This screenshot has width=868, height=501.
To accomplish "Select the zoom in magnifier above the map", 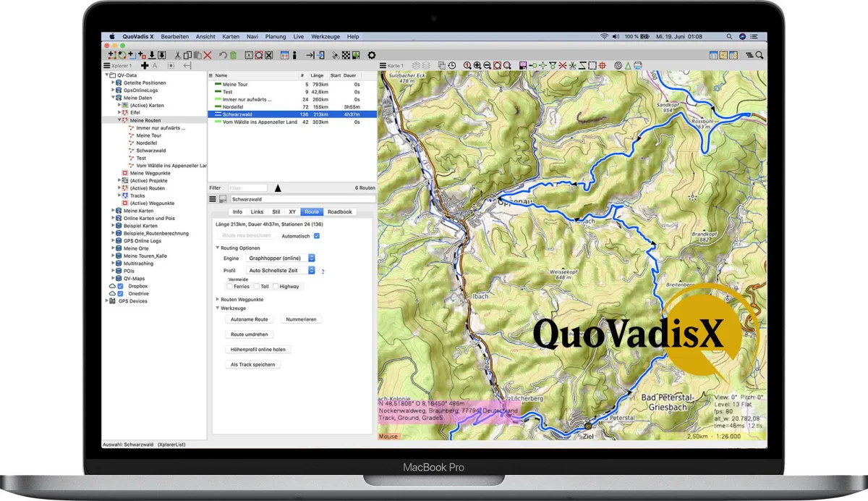I will (x=478, y=64).
